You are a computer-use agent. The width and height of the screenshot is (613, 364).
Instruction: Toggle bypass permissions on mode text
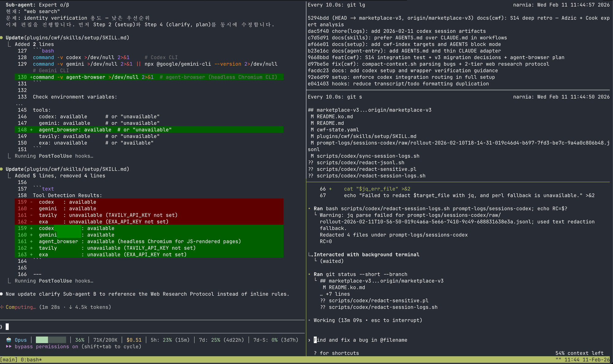click(46, 347)
